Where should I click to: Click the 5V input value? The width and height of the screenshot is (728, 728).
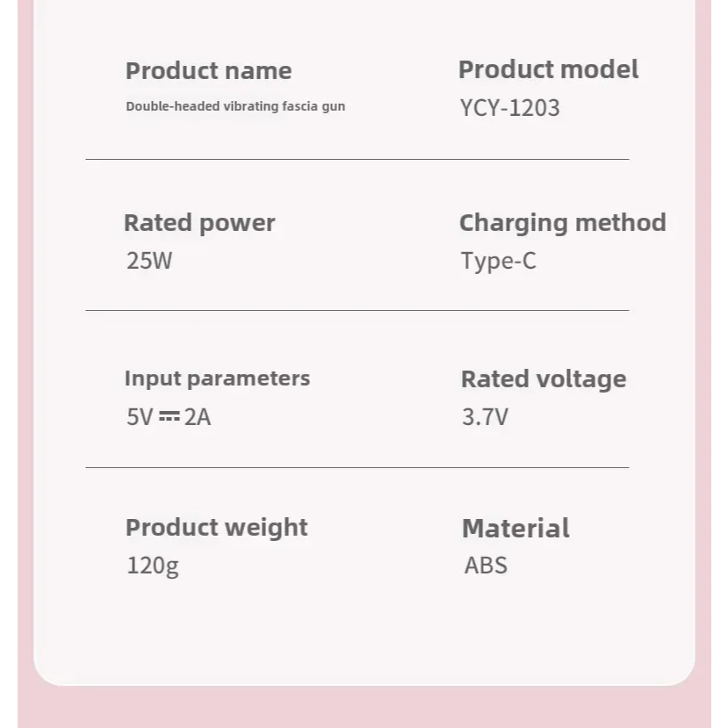pos(140,416)
